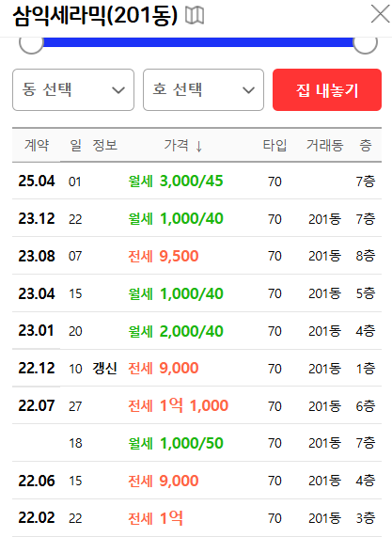Click the 3층 floor cell
Screen dimensions: 392x537
(366, 518)
